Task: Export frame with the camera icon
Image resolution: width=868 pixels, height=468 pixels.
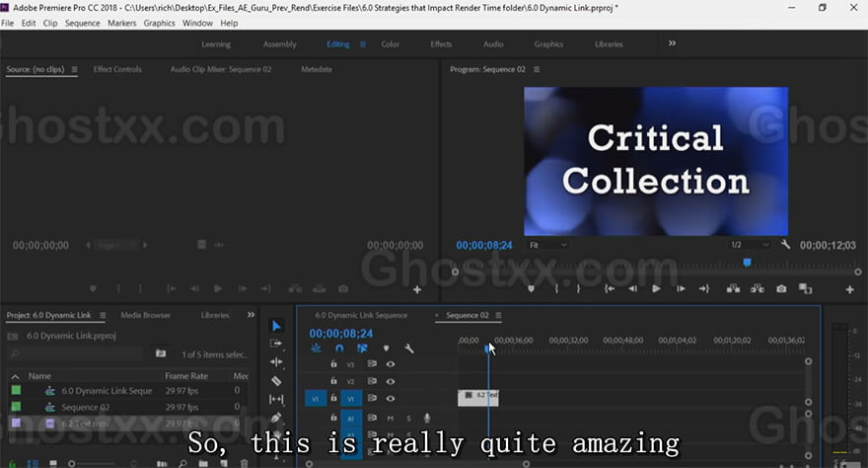Action: coord(781,288)
